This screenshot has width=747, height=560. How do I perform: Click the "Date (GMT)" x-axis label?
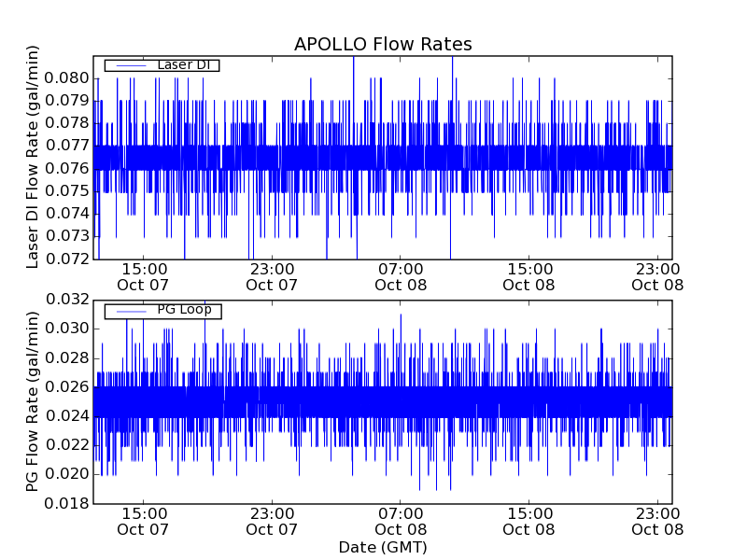(x=383, y=548)
